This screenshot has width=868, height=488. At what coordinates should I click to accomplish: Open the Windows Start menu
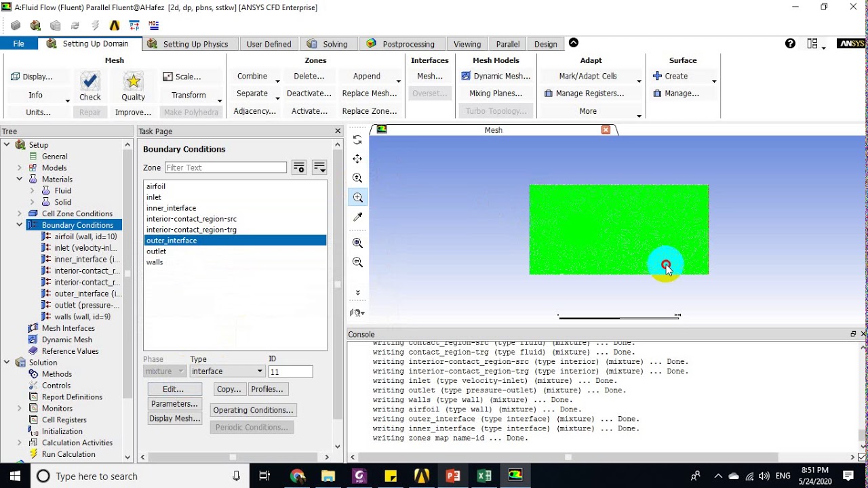tap(15, 476)
